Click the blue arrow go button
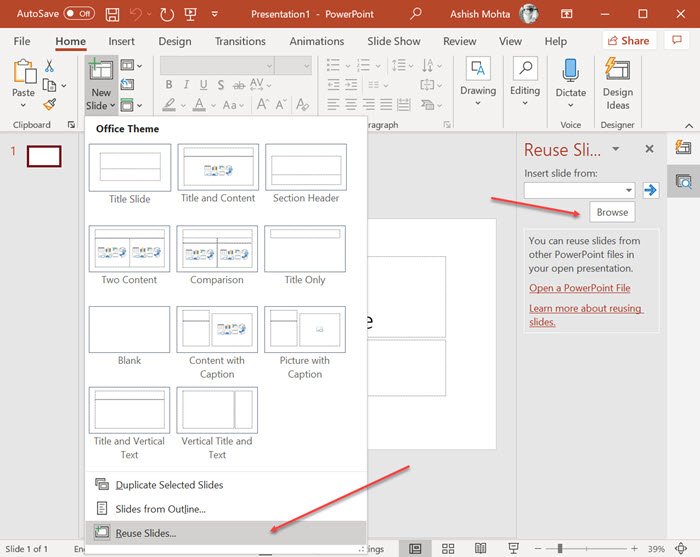 (x=650, y=191)
